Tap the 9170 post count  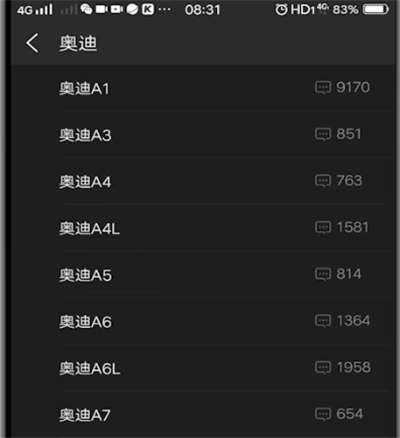[353, 87]
